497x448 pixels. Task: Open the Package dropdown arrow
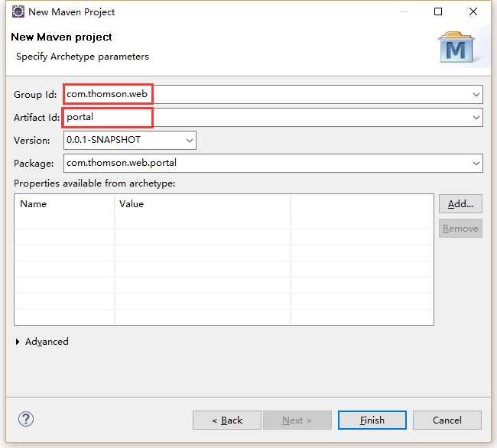tap(476, 163)
